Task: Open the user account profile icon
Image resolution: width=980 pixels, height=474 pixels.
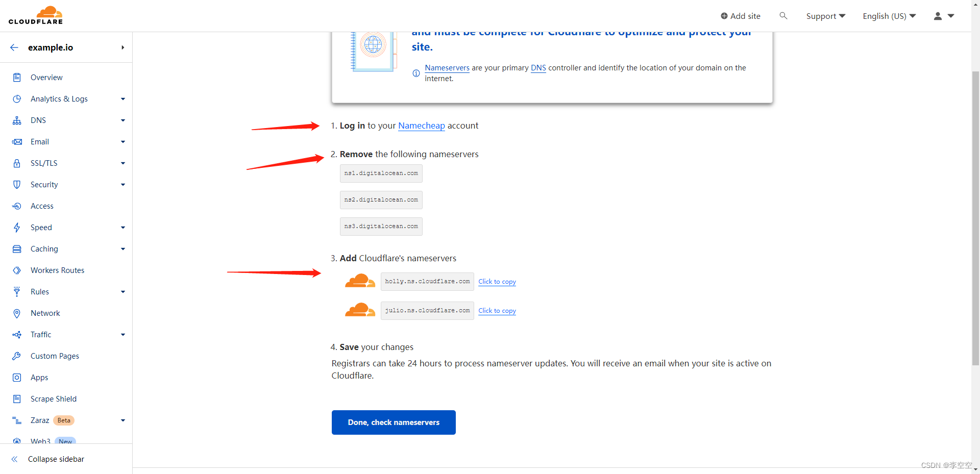Action: [938, 16]
